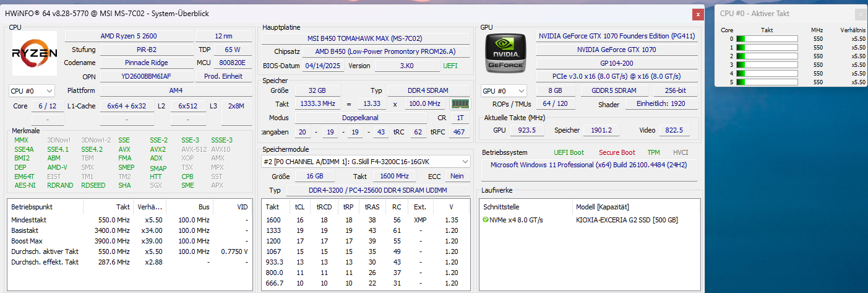
Task: Click the 1333.3 MHz memory clock field
Action: click(x=317, y=103)
